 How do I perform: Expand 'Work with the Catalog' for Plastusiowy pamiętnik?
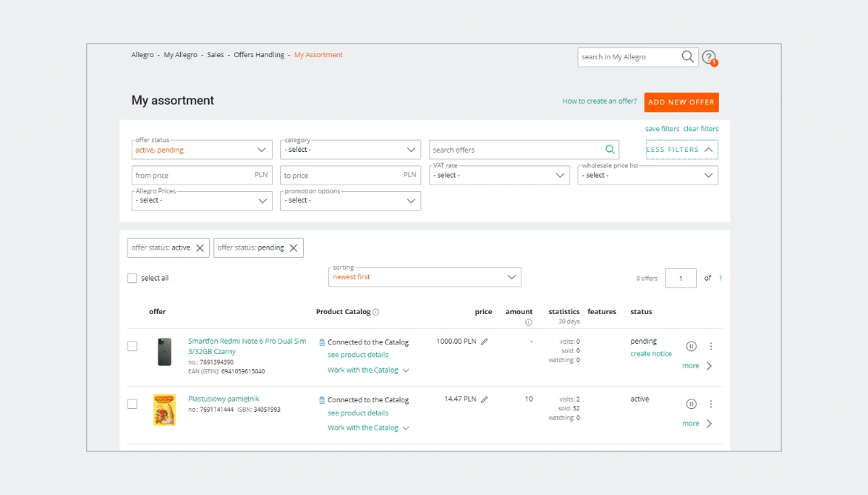[x=368, y=428]
